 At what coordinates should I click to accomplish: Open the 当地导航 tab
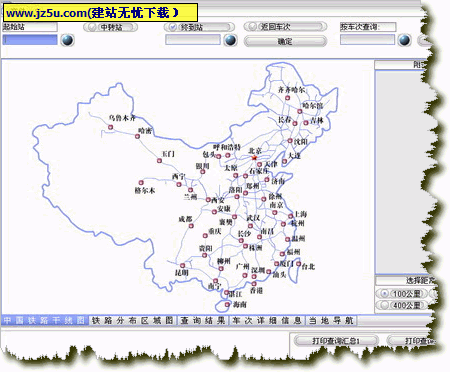331,321
